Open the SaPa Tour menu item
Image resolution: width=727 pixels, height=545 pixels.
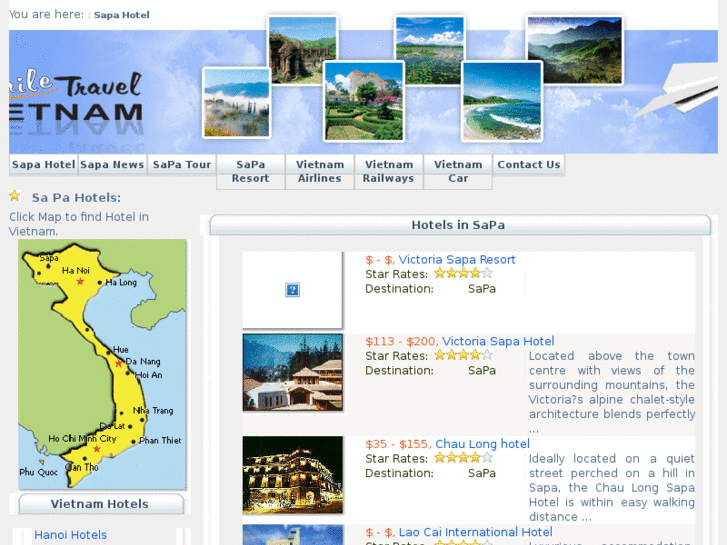pos(182,165)
